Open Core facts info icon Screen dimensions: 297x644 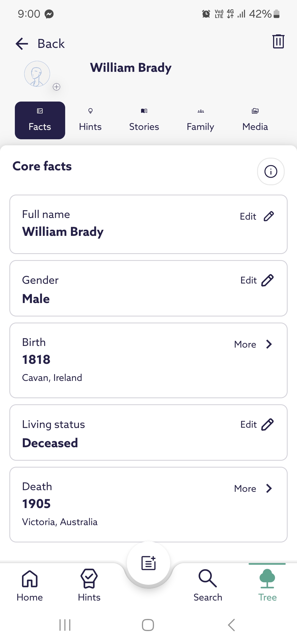click(x=271, y=171)
